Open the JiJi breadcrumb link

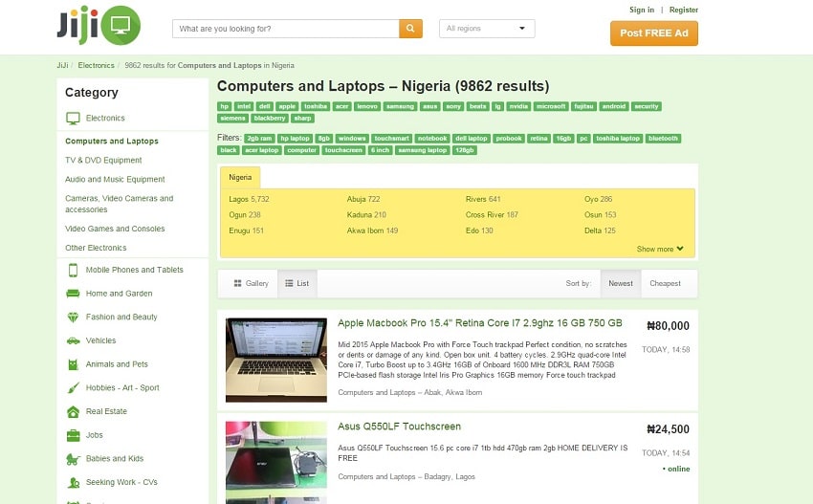(62, 65)
